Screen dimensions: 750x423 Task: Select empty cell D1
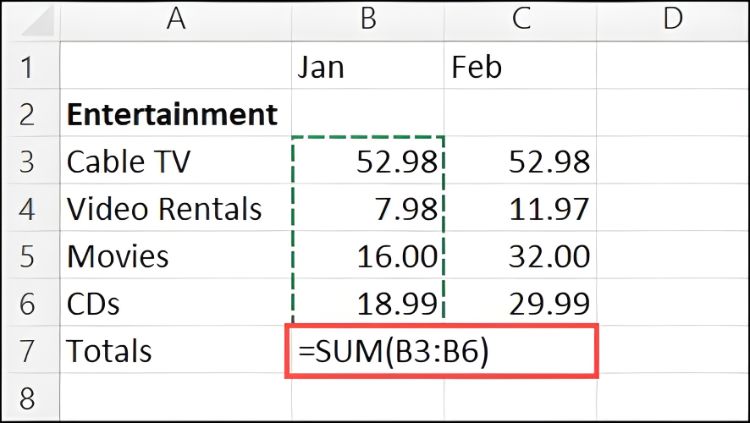tap(672, 66)
